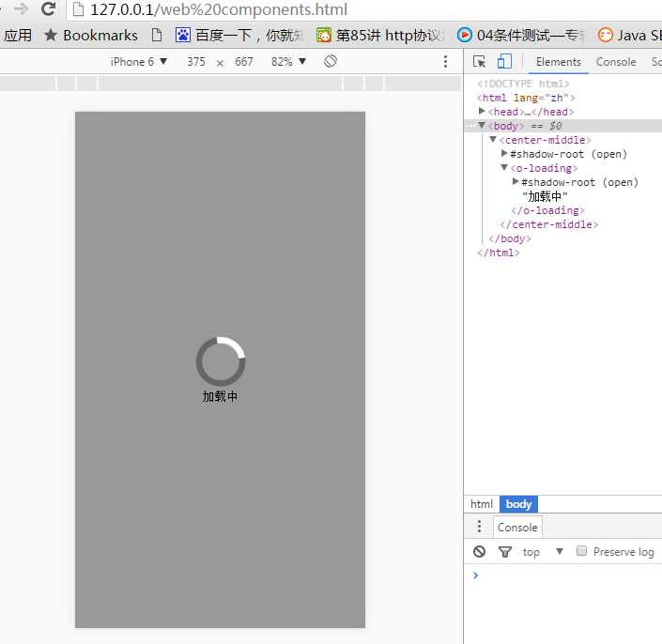Switch to the Elements tab
The image size is (662, 644).
pos(558,62)
